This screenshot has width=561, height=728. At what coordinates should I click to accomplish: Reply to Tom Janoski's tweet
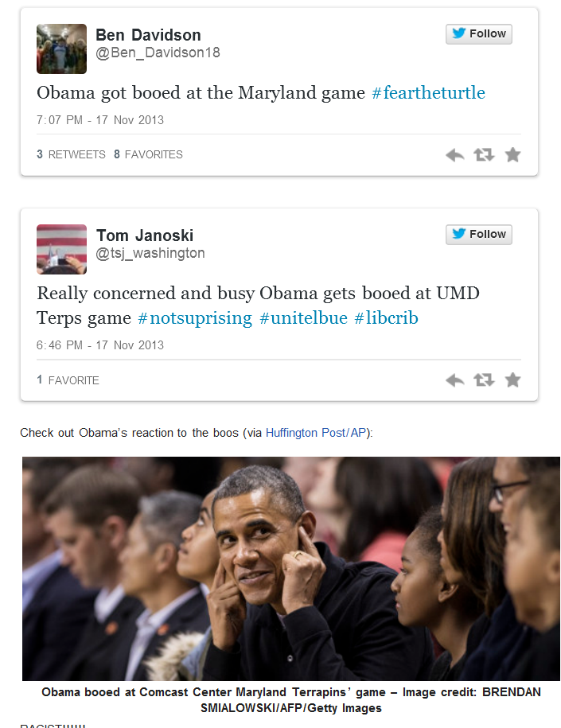pyautogui.click(x=454, y=381)
